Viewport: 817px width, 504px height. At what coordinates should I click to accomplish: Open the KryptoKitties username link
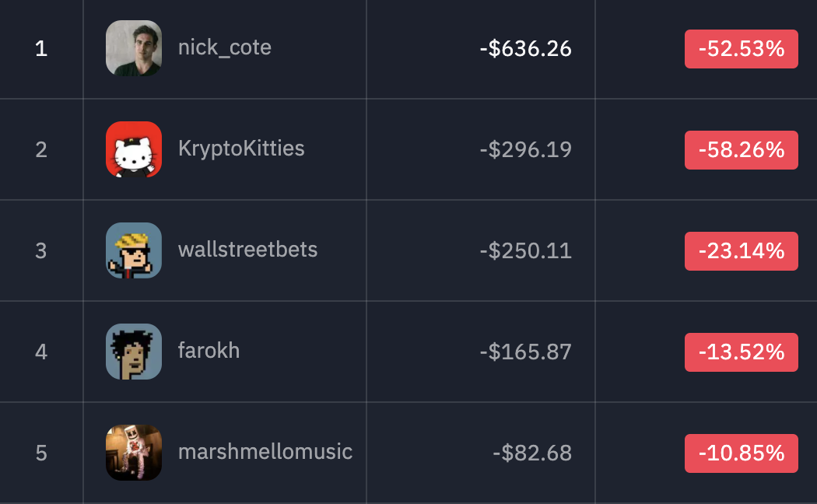pos(241,149)
